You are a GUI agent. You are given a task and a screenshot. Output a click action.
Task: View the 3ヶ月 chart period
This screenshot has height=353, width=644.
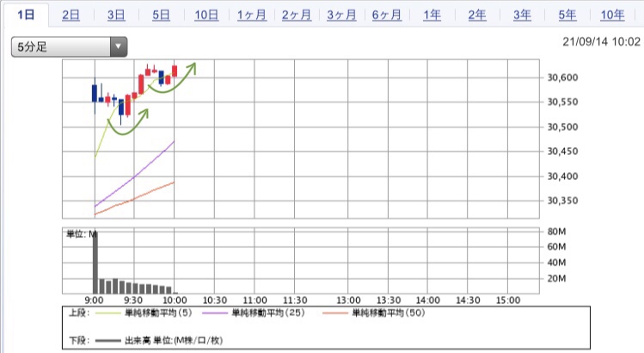pyautogui.click(x=341, y=15)
